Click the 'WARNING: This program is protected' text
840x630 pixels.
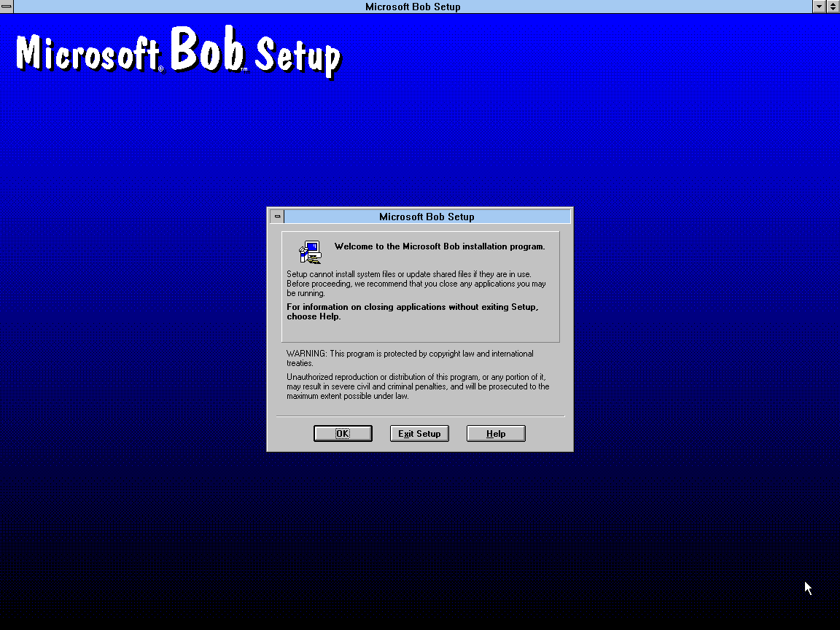click(x=410, y=359)
